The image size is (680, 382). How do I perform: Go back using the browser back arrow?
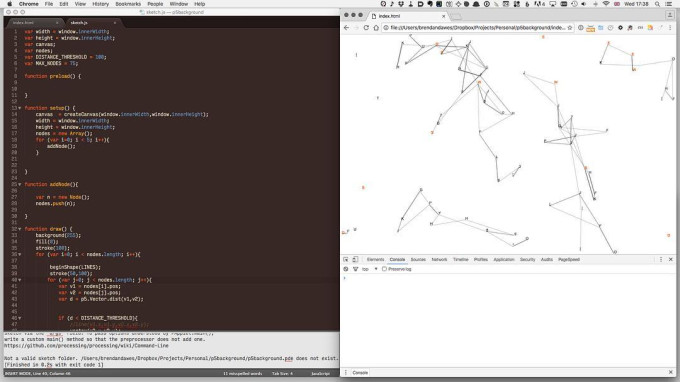(346, 28)
